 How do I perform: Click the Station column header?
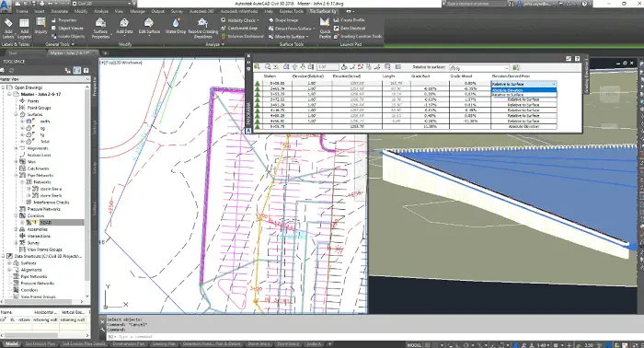pos(270,76)
